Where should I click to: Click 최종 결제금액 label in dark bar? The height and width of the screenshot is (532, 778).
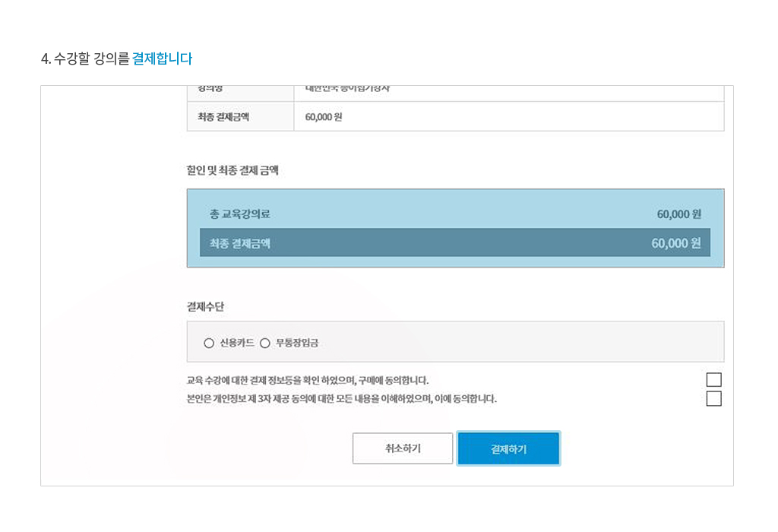coord(240,243)
